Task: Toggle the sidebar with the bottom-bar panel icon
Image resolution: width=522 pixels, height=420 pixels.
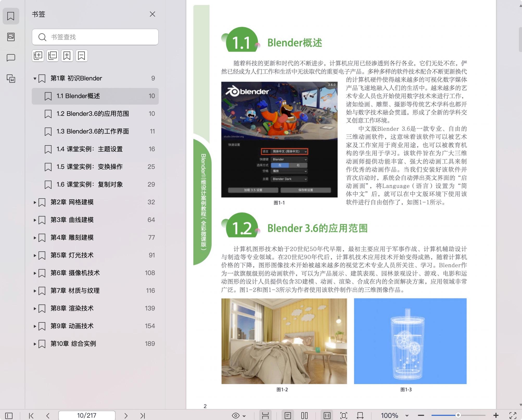Action: pos(9,416)
